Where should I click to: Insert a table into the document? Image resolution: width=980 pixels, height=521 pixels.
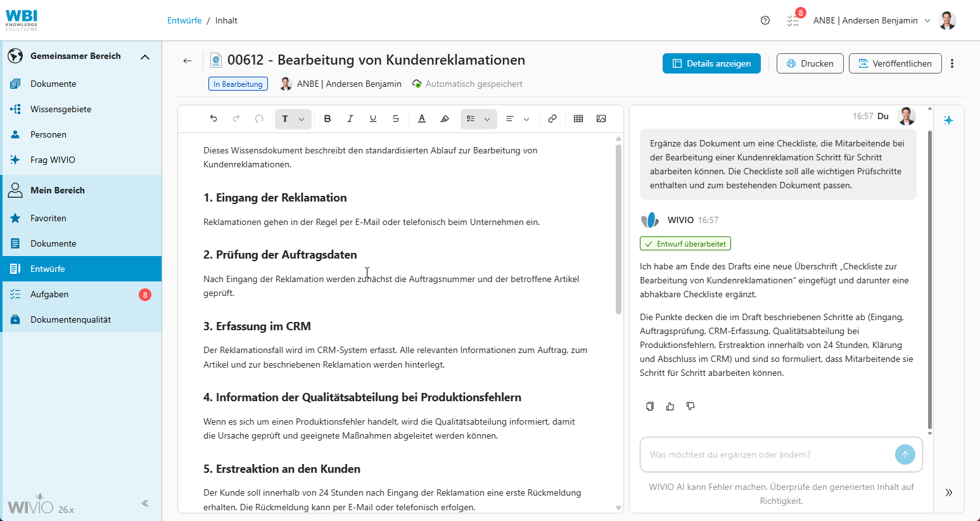pos(578,119)
